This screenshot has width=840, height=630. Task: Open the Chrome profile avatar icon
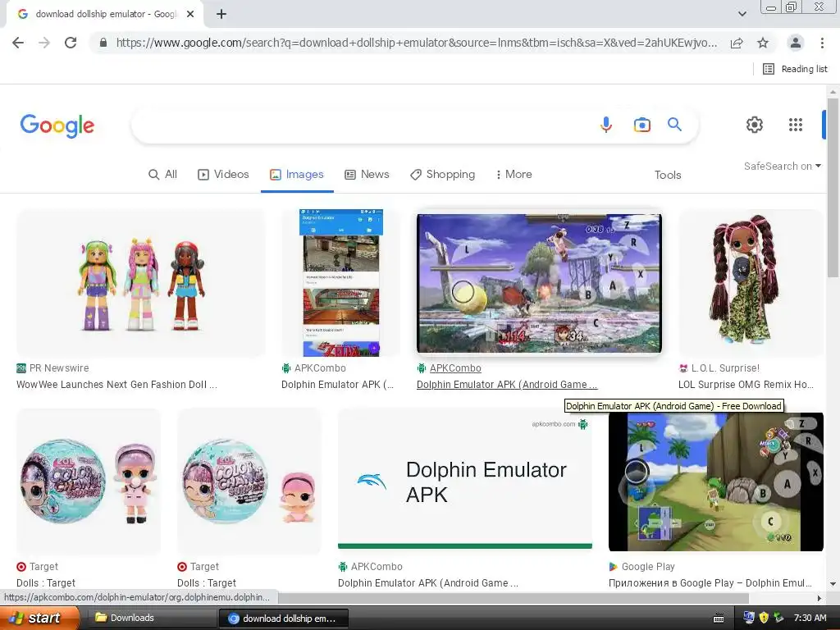[x=796, y=43]
